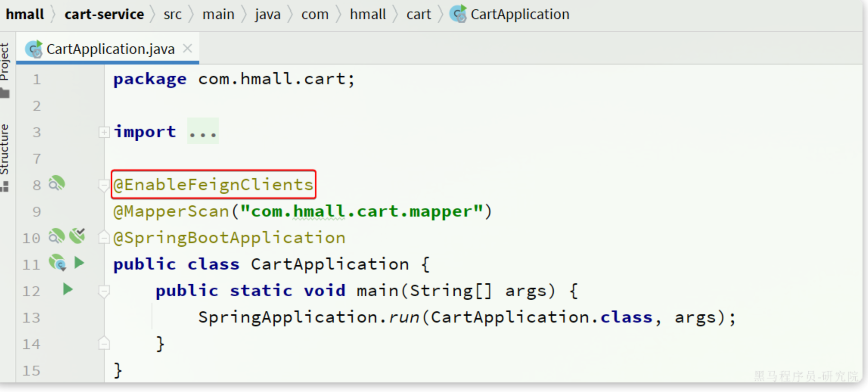The image size is (868, 392).
Task: Run the main method from the line 12 arrow
Action: click(x=68, y=289)
